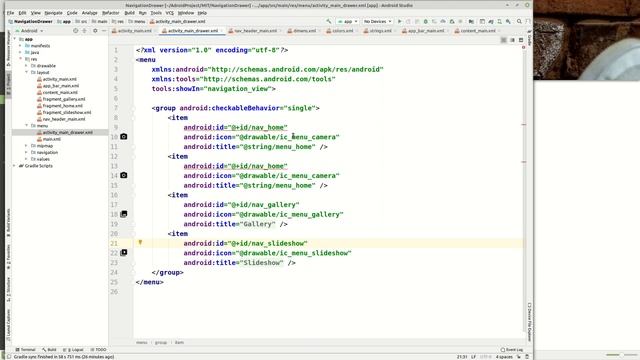Click the collapse all icon in project panel
The image size is (640, 360).
point(84,31)
